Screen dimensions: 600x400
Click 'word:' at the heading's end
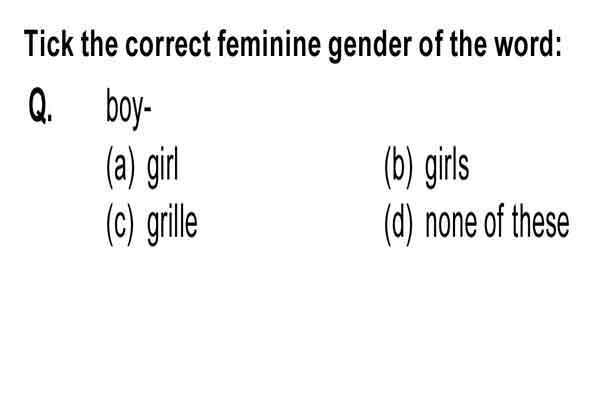(528, 43)
